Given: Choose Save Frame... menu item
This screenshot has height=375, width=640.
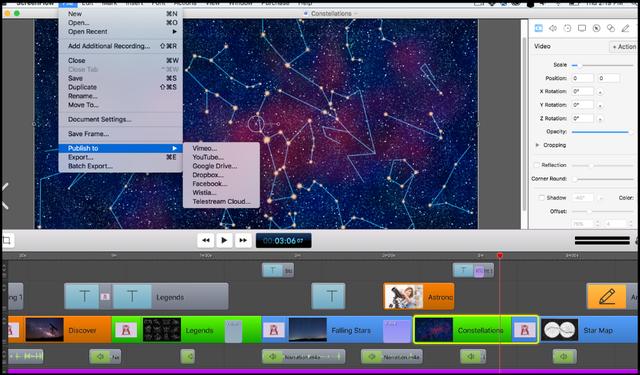Looking at the screenshot, I should 121,134.
